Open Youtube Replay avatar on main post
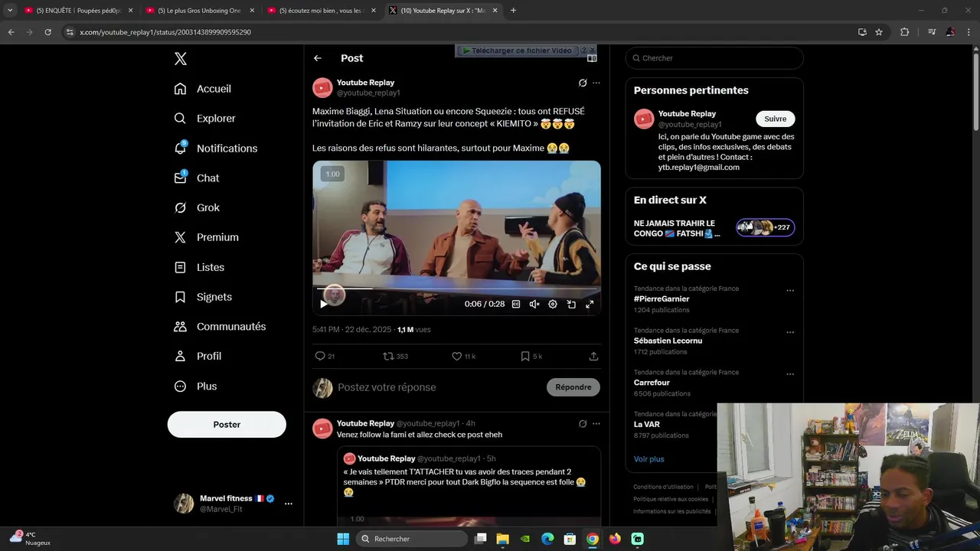980x551 pixels. (x=322, y=88)
